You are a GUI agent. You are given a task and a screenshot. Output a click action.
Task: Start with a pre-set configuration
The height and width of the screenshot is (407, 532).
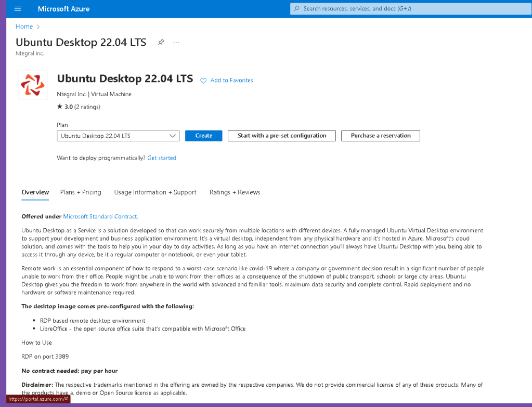click(282, 136)
